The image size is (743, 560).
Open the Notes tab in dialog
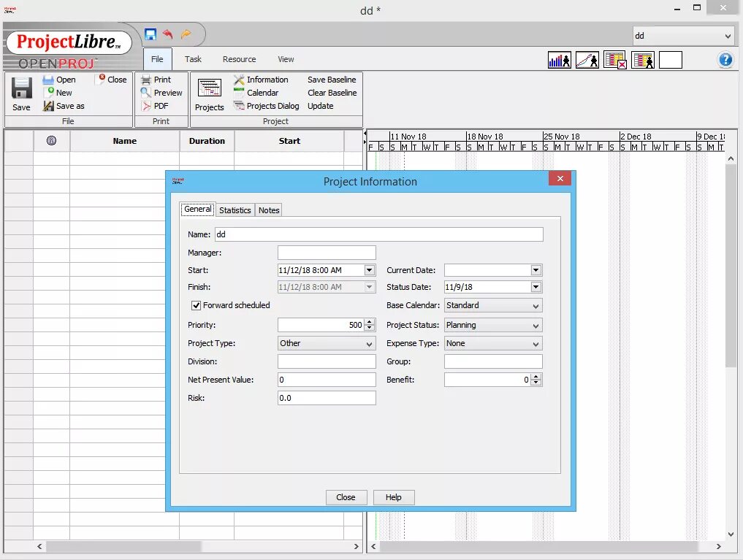point(269,210)
